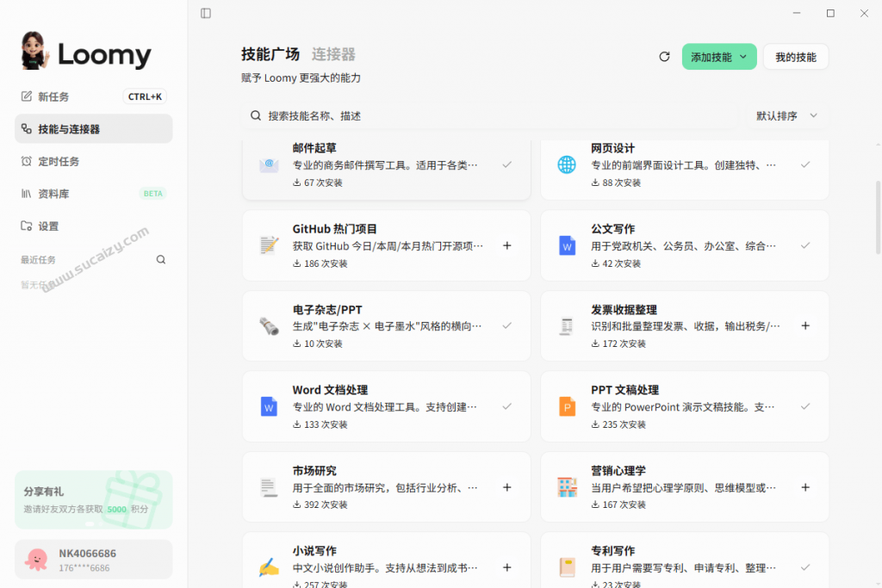Click the 邮件起草 envelope icon

tap(269, 164)
